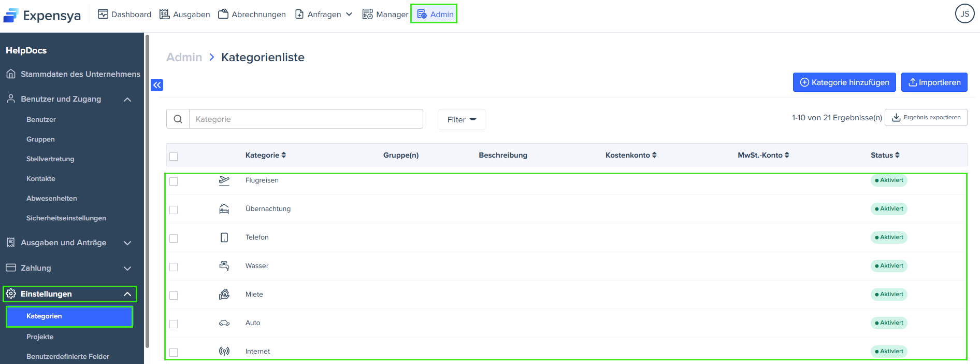Click the Zahlung card icon
This screenshot has height=364, width=980.
coord(11,268)
